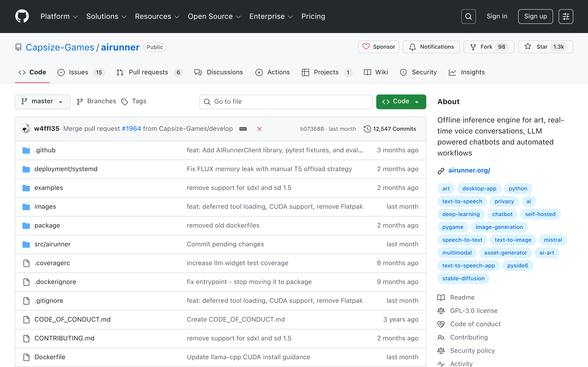
Task: Select the stable-diffusion topic tag
Action: [x=463, y=278]
